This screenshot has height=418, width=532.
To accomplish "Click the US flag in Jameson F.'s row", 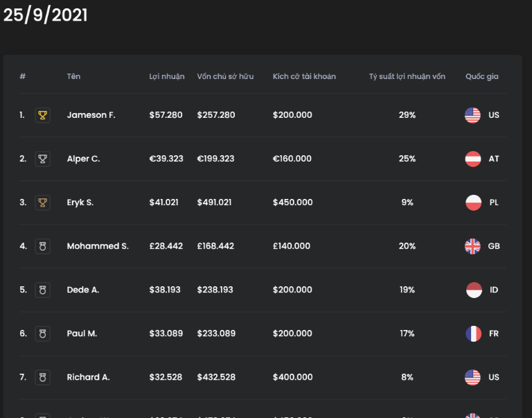I will (472, 115).
